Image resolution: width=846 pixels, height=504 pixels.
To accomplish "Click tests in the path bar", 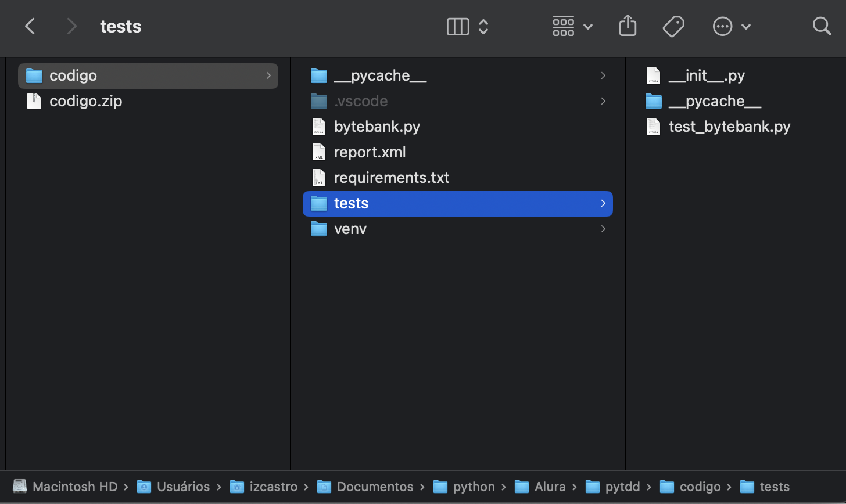I will click(775, 487).
